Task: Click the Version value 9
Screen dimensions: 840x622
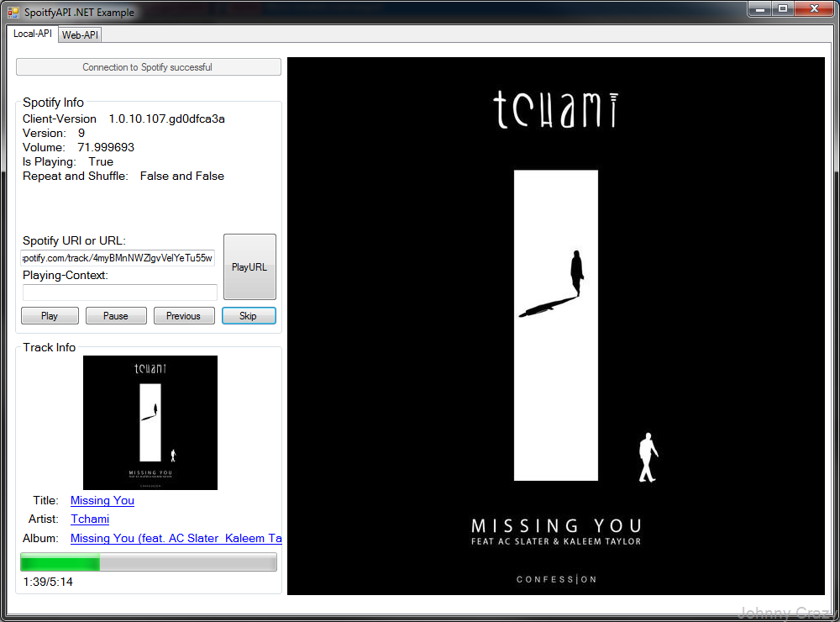Action: (x=81, y=133)
